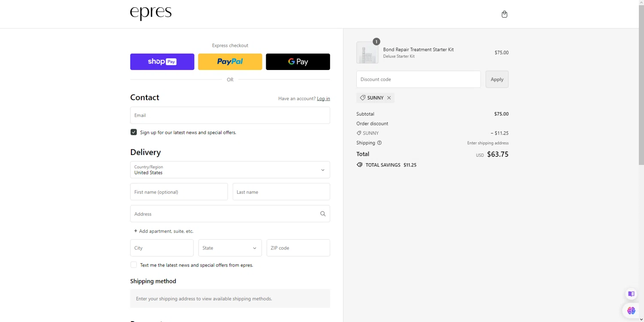Click the shipping help question icon
This screenshot has height=322, width=644.
click(x=380, y=143)
